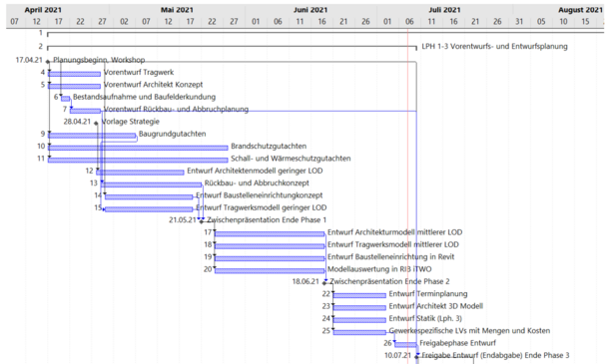609x364 pixels.
Task: Click the Baugrundgutachten task bar
Action: [92, 136]
